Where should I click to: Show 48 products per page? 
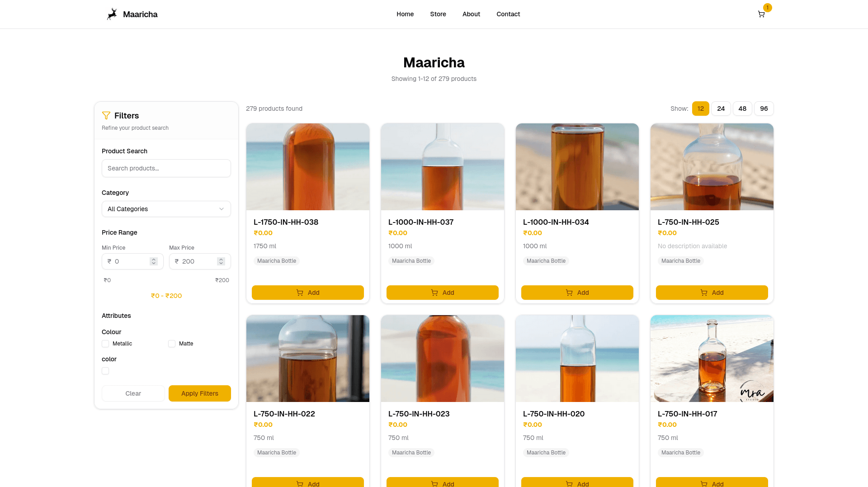pos(742,109)
